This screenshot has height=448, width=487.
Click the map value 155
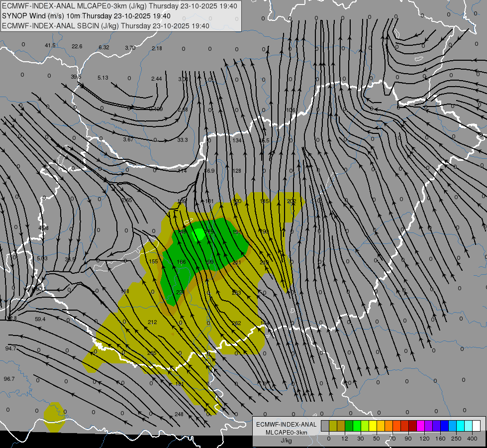(x=153, y=261)
